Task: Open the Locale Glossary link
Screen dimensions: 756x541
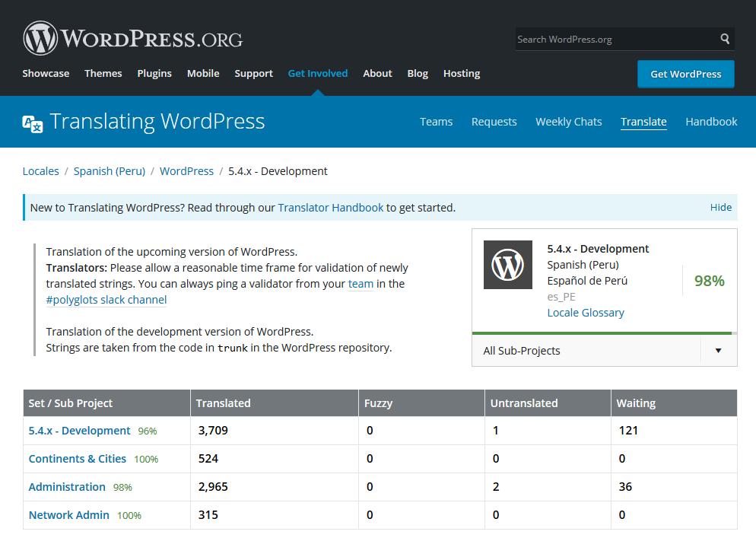Action: point(586,313)
